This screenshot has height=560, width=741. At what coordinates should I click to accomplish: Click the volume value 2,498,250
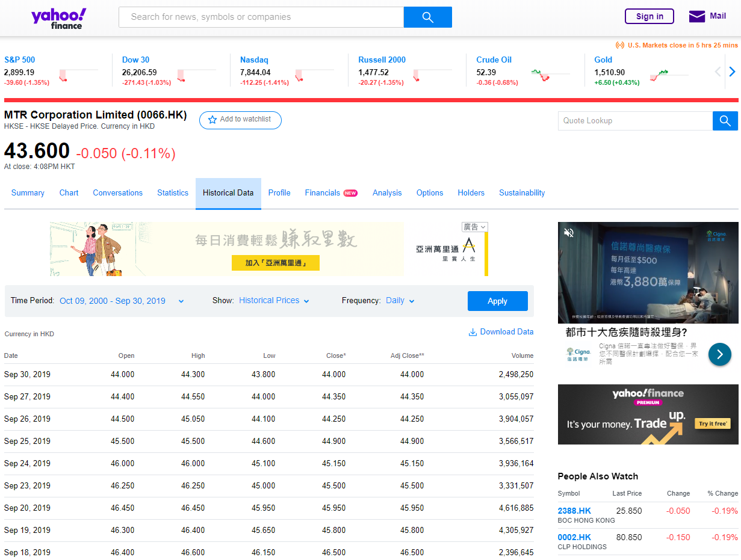click(516, 374)
